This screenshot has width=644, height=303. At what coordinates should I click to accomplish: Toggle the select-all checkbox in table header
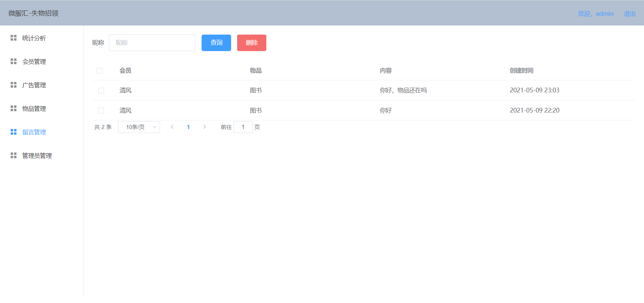99,71
